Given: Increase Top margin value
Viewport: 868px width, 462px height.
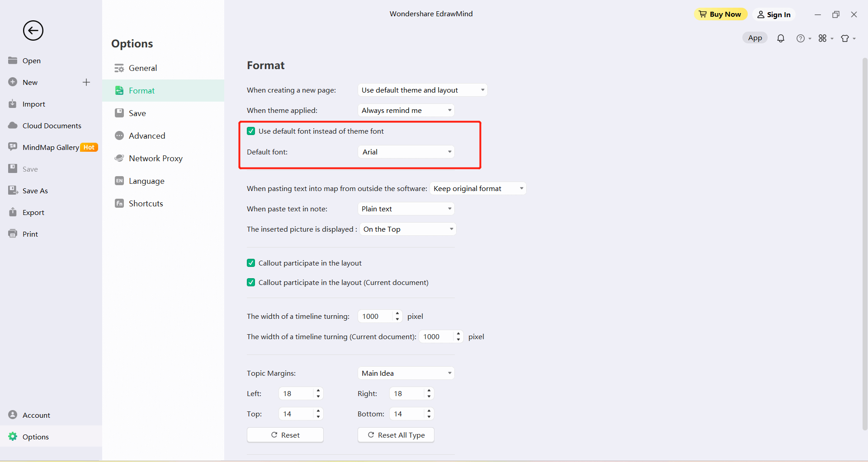Looking at the screenshot, I should pyautogui.click(x=318, y=411).
